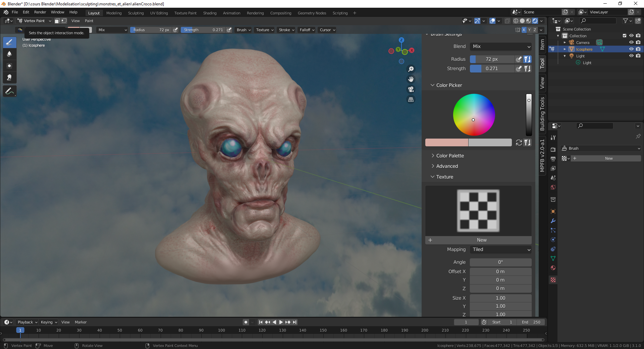Hide the Light object in the outliner

(632, 56)
